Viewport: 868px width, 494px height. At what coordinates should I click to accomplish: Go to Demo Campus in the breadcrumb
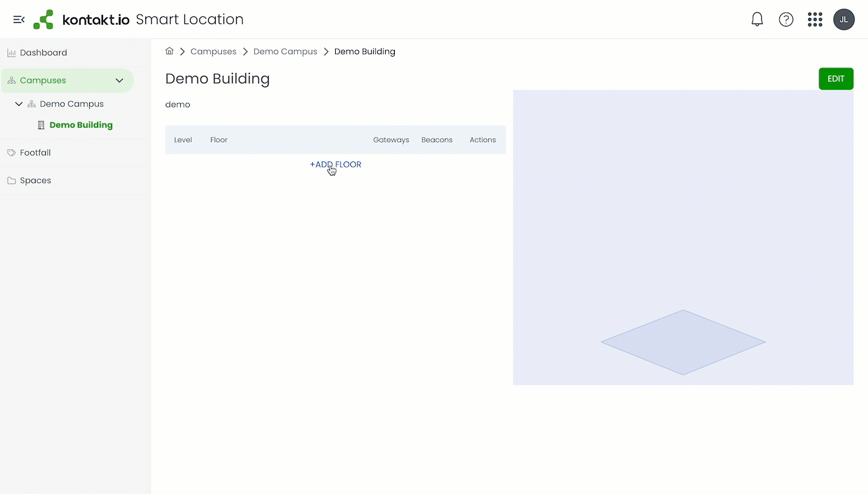(285, 51)
